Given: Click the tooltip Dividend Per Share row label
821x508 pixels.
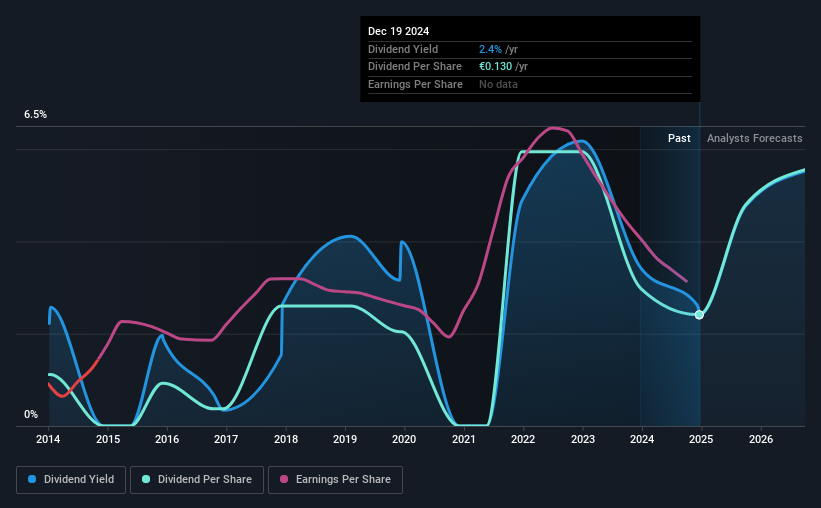Looking at the screenshot, I should coord(415,67).
